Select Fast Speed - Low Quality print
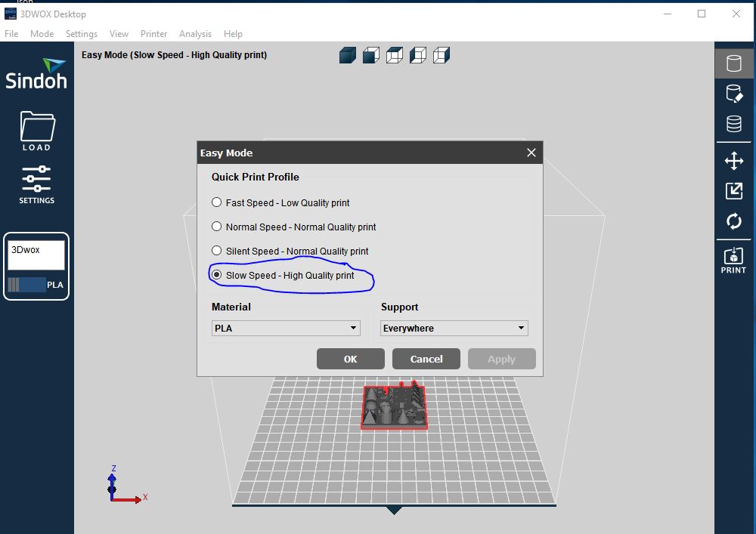The image size is (756, 534). (280, 202)
